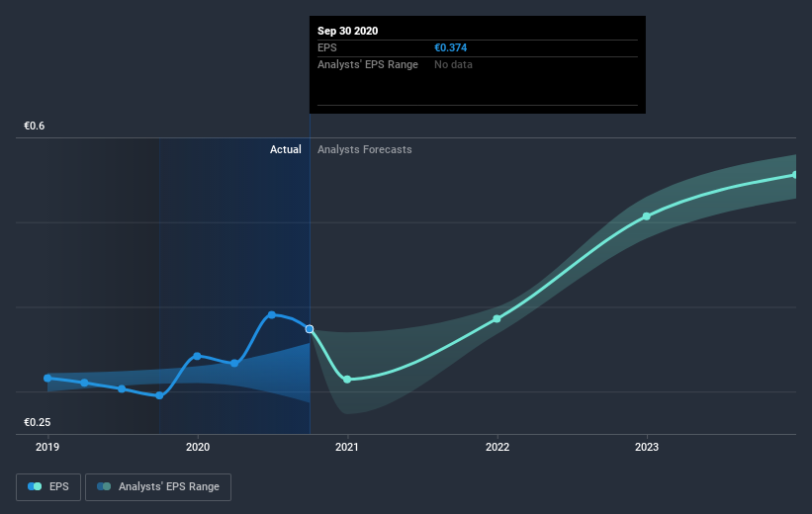
Task: Click the tooltip 'Analysts' EPS Range' label
Action: point(368,64)
